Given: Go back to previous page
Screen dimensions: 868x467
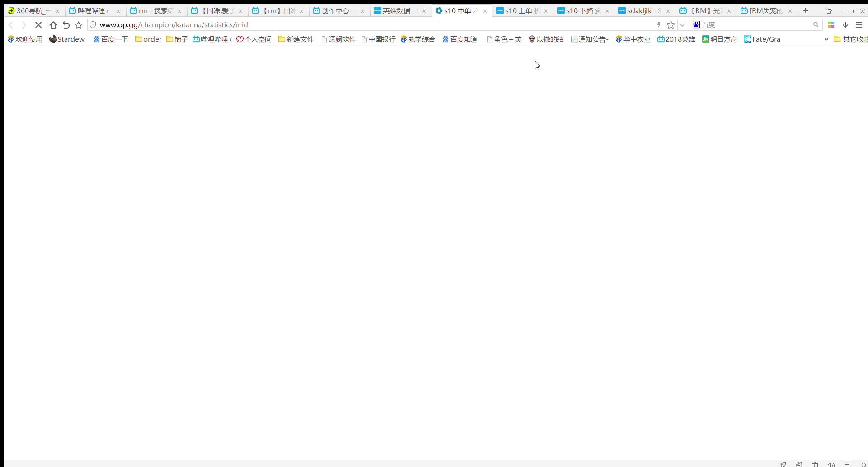Looking at the screenshot, I should coord(11,25).
